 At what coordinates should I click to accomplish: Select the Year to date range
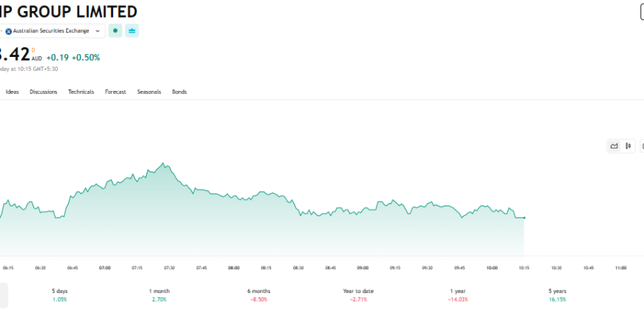[x=358, y=294]
